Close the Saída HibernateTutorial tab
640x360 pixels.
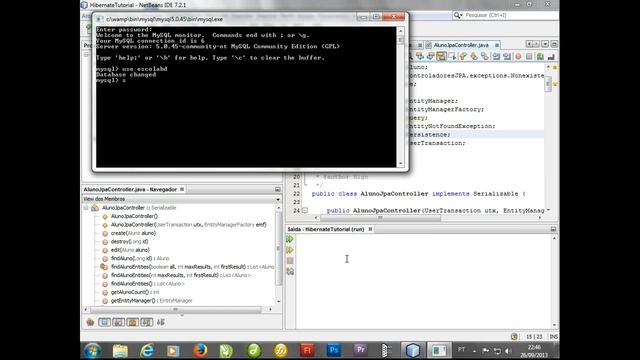pyautogui.click(x=370, y=229)
